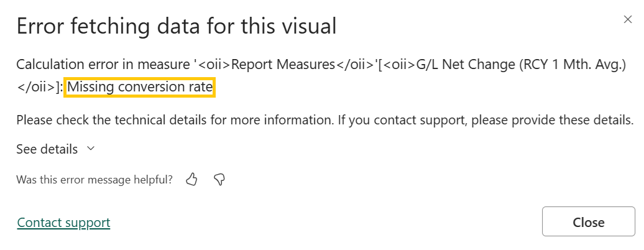Click the highlighted Missing conversion rate text

pos(140,88)
